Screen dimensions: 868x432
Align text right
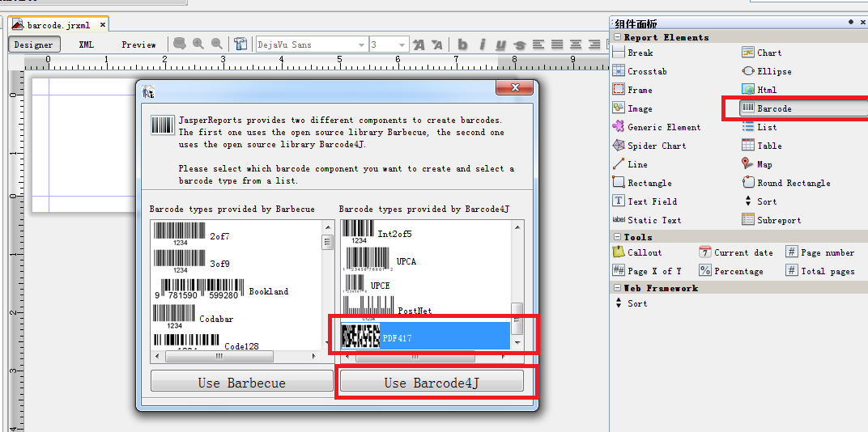pyautogui.click(x=594, y=44)
